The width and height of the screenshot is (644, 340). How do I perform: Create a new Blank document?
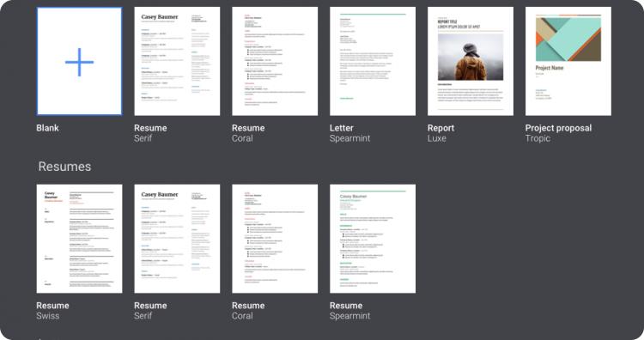click(x=79, y=61)
